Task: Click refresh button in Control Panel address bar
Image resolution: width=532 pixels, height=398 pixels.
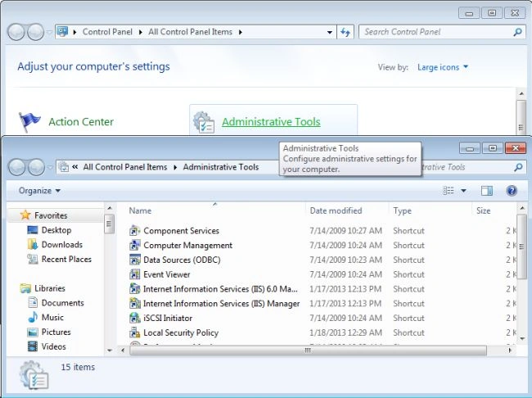Action: pos(345,32)
